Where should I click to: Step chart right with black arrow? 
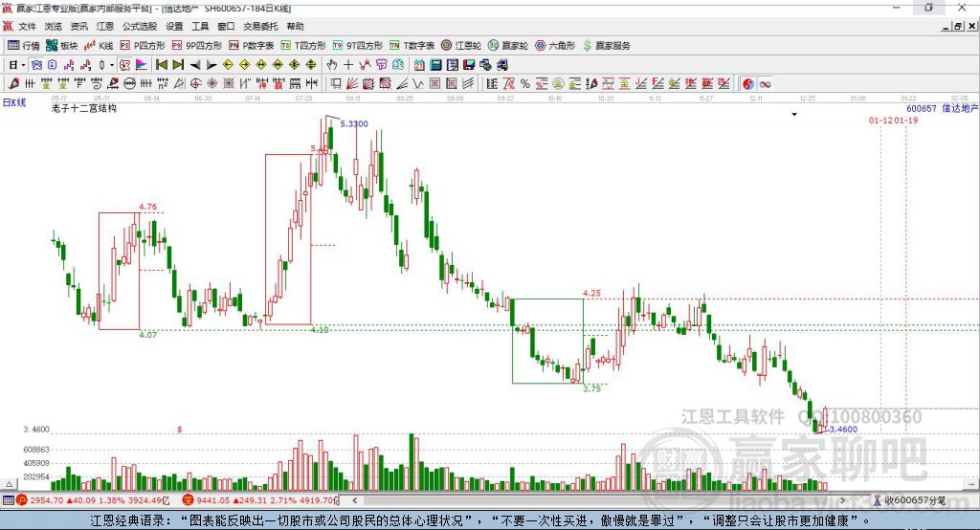click(x=212, y=65)
